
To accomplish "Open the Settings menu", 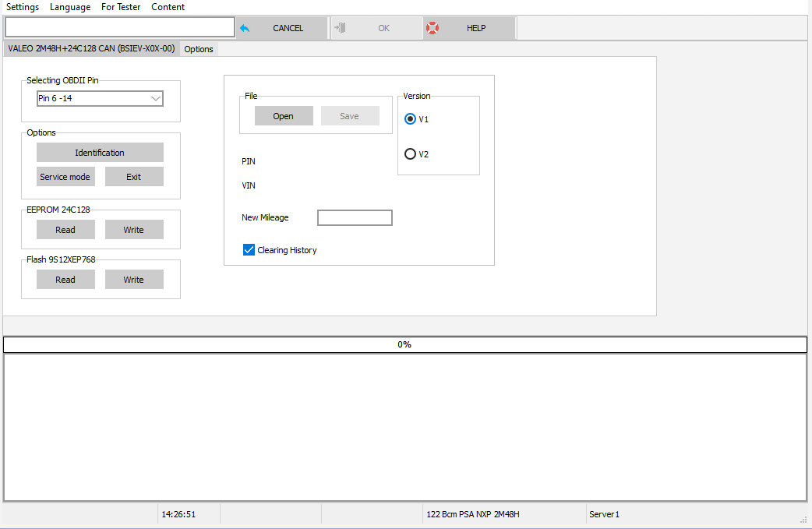I will [23, 7].
